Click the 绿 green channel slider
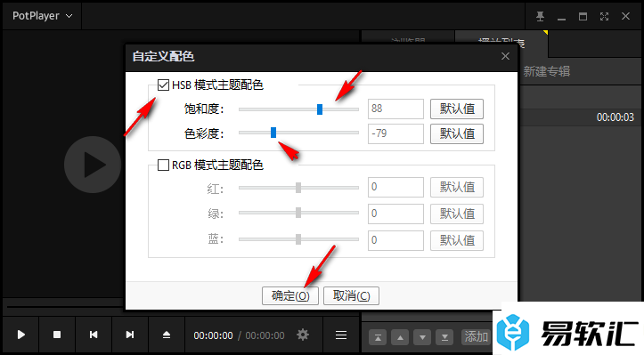 (298, 213)
